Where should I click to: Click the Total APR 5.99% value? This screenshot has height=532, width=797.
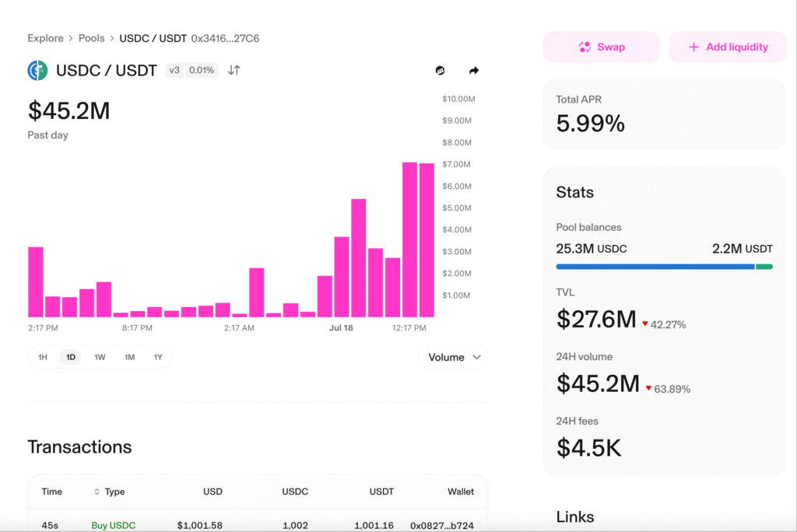590,124
